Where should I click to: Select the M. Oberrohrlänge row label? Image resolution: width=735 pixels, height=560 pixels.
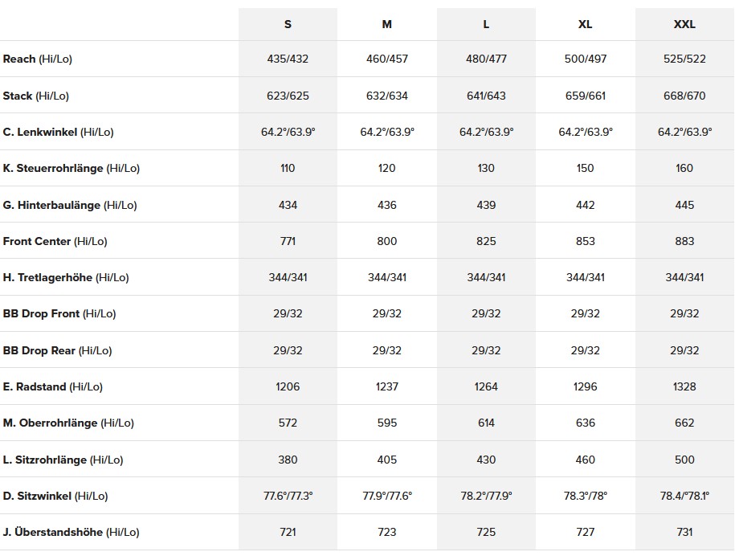[x=67, y=423]
